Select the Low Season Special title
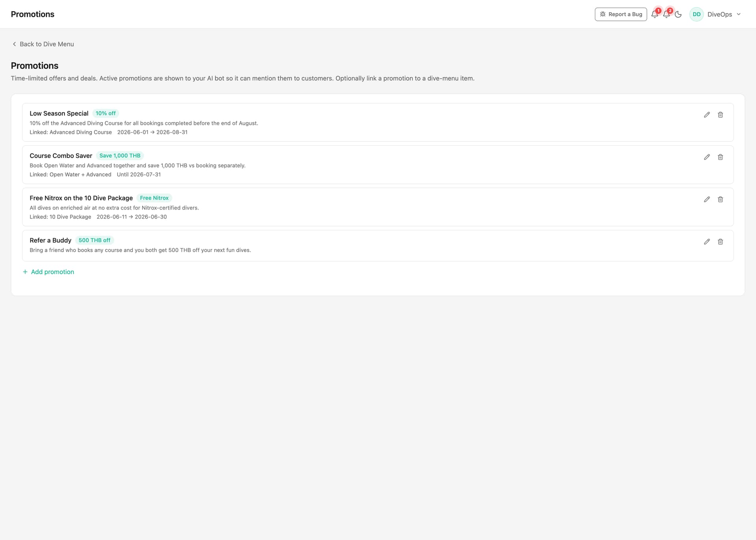The width and height of the screenshot is (756, 540). (59, 113)
